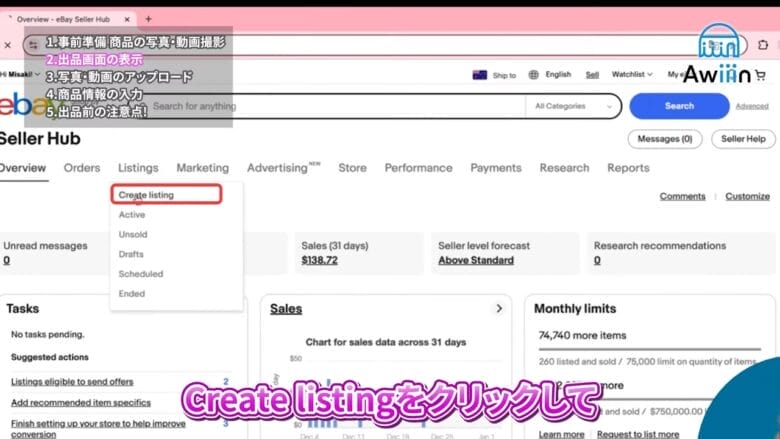Click the Comments link
780x439 pixels.
point(682,196)
